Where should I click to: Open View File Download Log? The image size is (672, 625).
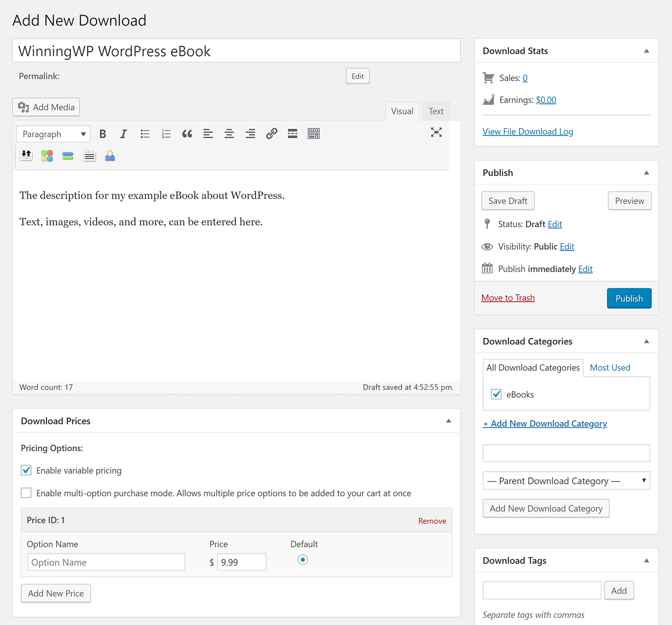[528, 131]
